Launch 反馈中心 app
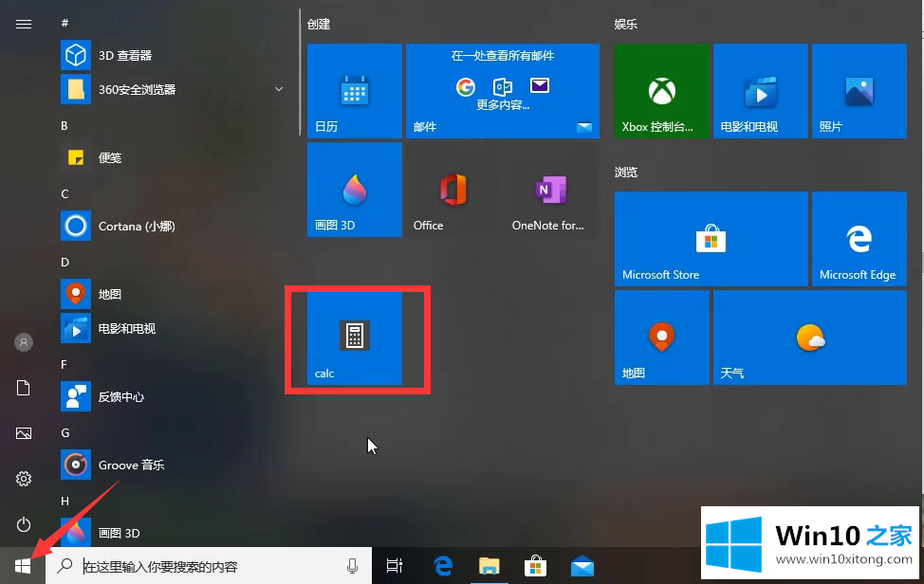Image resolution: width=924 pixels, height=584 pixels. [171, 397]
